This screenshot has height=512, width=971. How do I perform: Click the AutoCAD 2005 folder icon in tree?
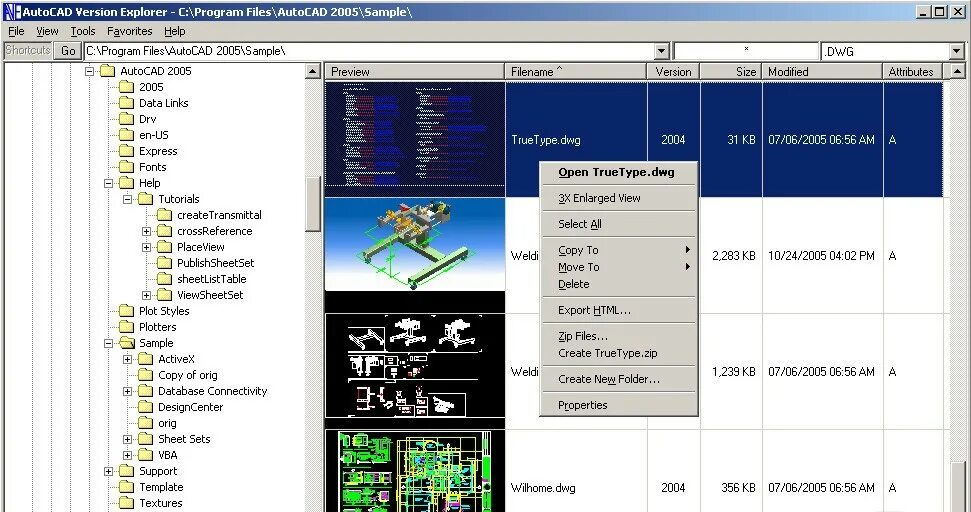107,71
